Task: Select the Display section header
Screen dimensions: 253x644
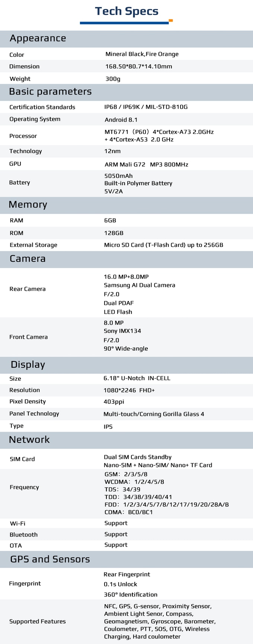Action: [28, 365]
